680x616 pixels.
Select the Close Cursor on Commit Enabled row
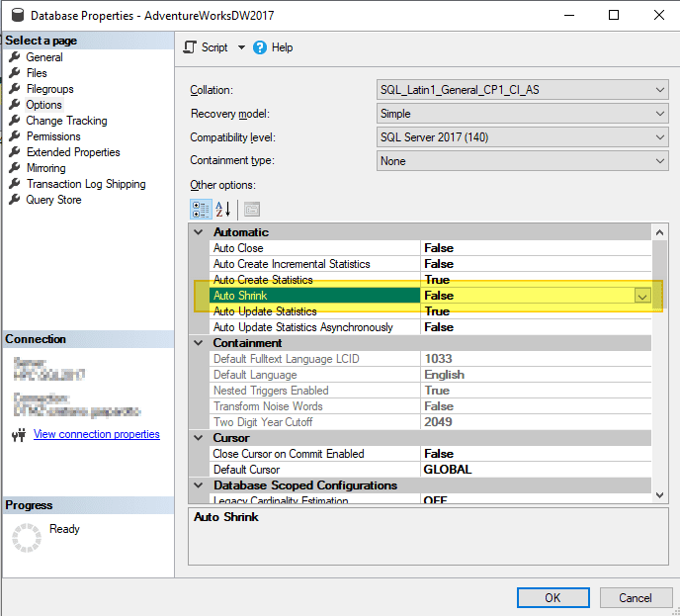(x=430, y=454)
